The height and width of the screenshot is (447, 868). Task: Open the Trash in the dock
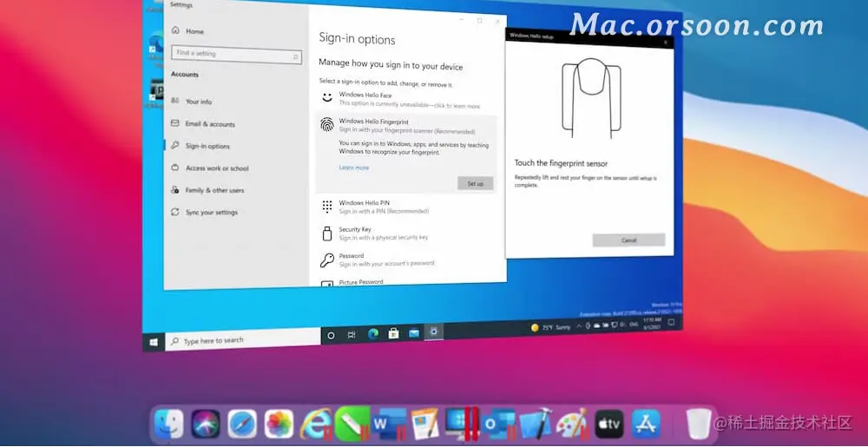[x=699, y=424]
